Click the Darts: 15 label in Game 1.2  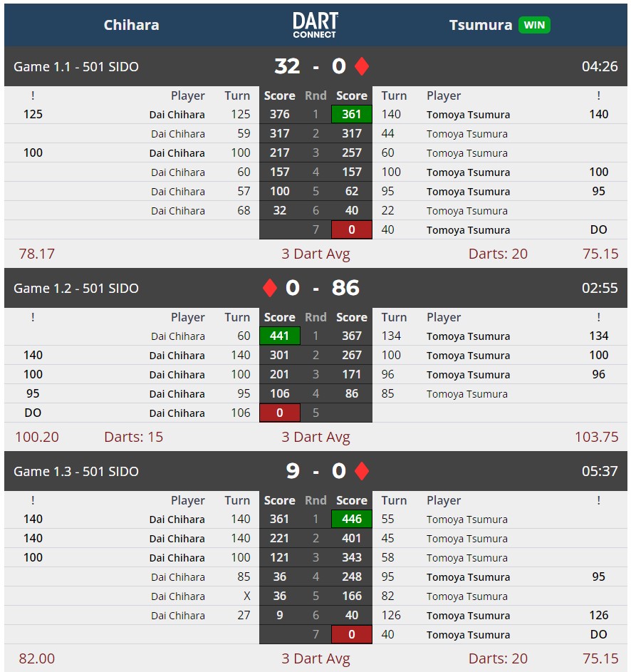click(x=133, y=437)
